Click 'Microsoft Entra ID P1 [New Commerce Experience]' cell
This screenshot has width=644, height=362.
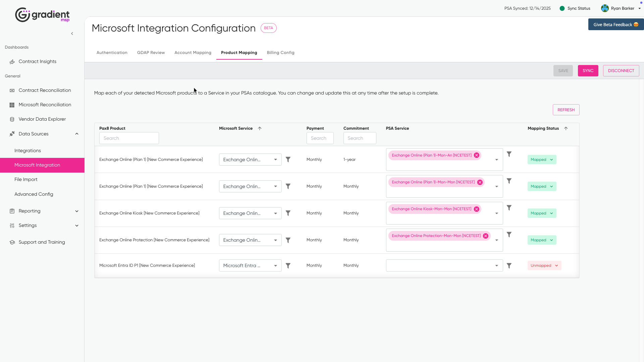click(147, 265)
